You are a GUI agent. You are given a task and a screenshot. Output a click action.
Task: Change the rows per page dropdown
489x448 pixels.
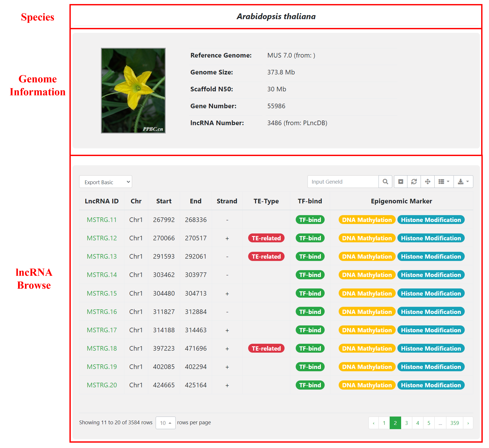165,423
